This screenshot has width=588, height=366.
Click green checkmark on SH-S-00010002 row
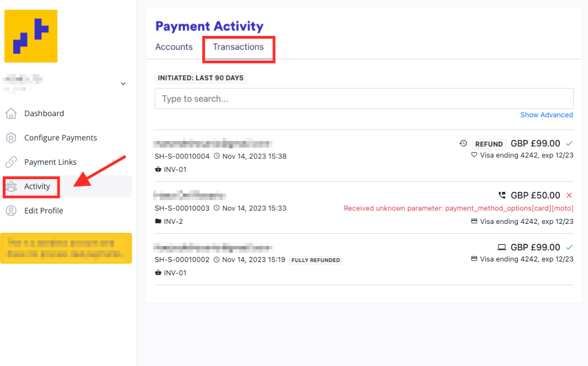pyautogui.click(x=569, y=247)
